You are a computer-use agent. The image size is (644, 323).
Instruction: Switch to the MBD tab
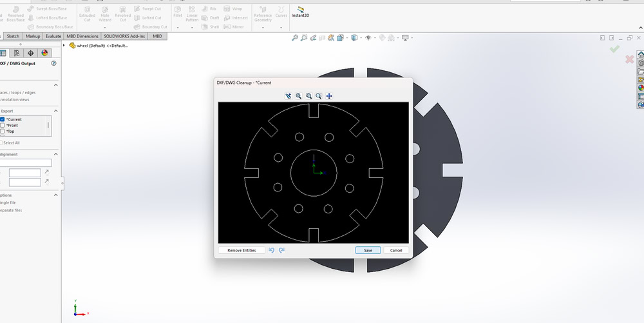157,36
